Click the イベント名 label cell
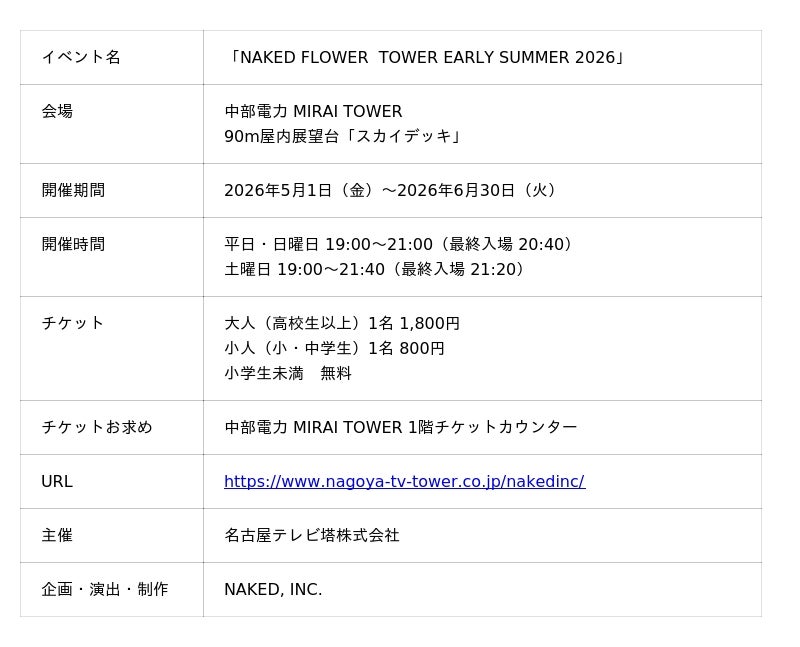800x647 pixels. click(81, 57)
